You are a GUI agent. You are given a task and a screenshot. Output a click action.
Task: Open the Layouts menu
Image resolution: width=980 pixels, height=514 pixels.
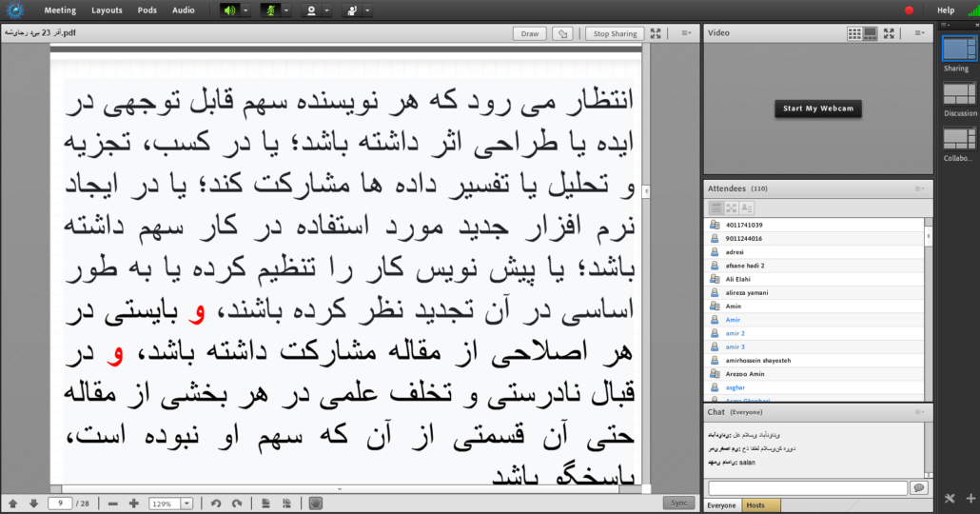[107, 10]
